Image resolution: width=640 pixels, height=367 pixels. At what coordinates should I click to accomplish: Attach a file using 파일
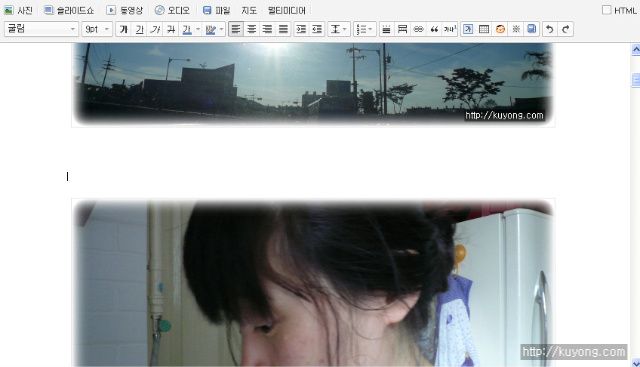(216, 10)
